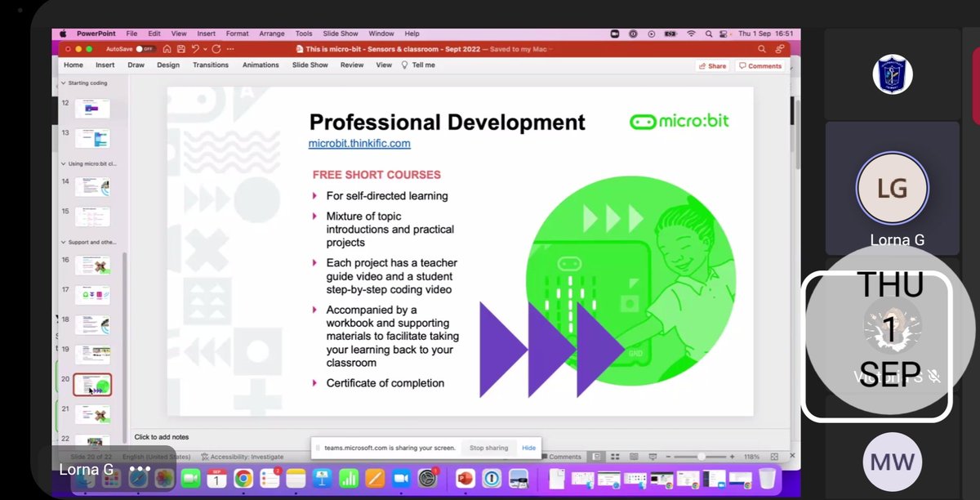
Task: Open PowerPoint icon in the Dock
Action: [465, 479]
